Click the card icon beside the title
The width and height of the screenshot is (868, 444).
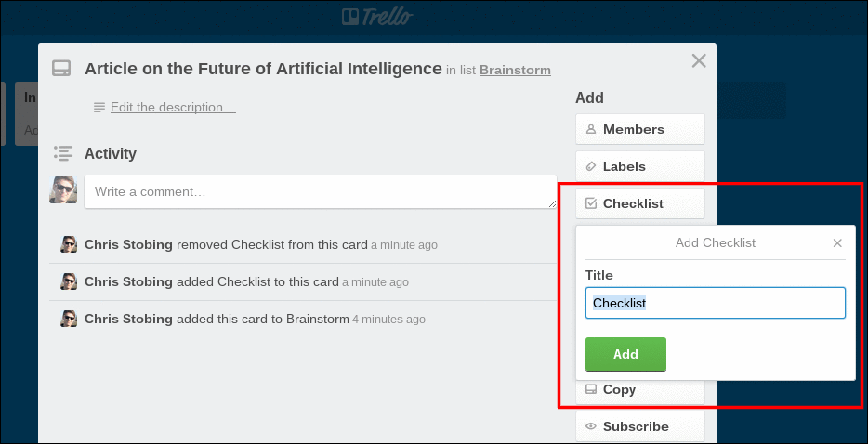61,70
